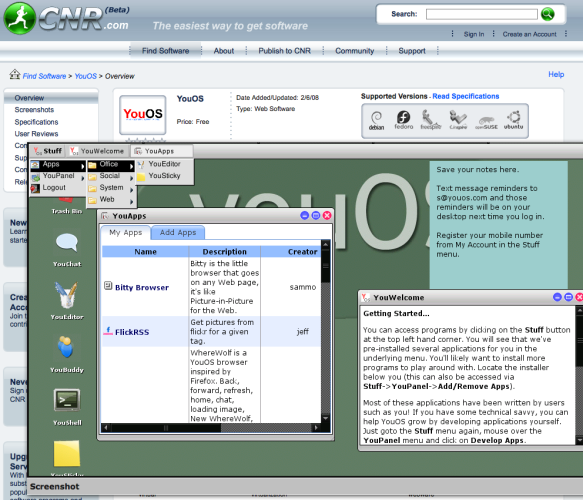Viewport: 583px width, 500px height.
Task: Click the Debian distribution icon
Action: [x=376, y=120]
